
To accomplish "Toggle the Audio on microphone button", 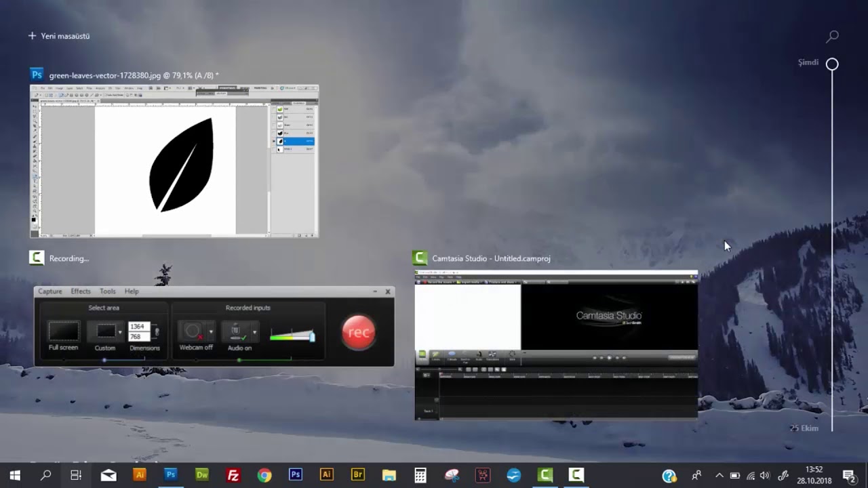I will click(236, 331).
